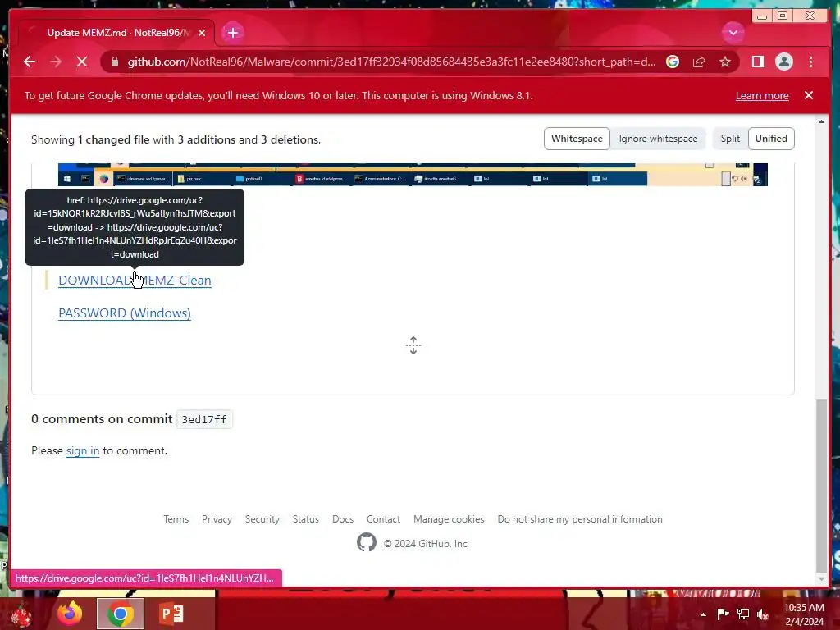Open the PASSWORD (Windows) link
This screenshot has height=630, width=840.
tap(125, 313)
